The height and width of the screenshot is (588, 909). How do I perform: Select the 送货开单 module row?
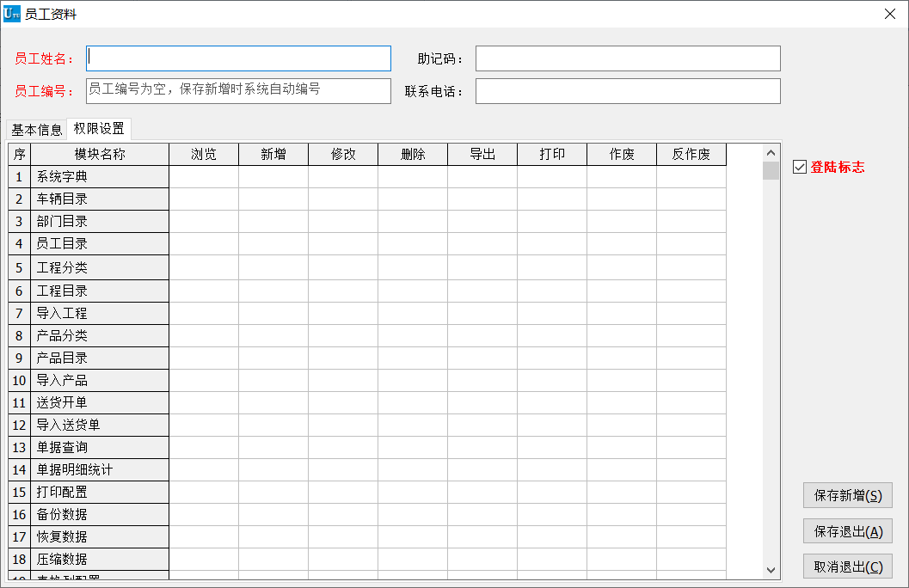click(x=101, y=402)
